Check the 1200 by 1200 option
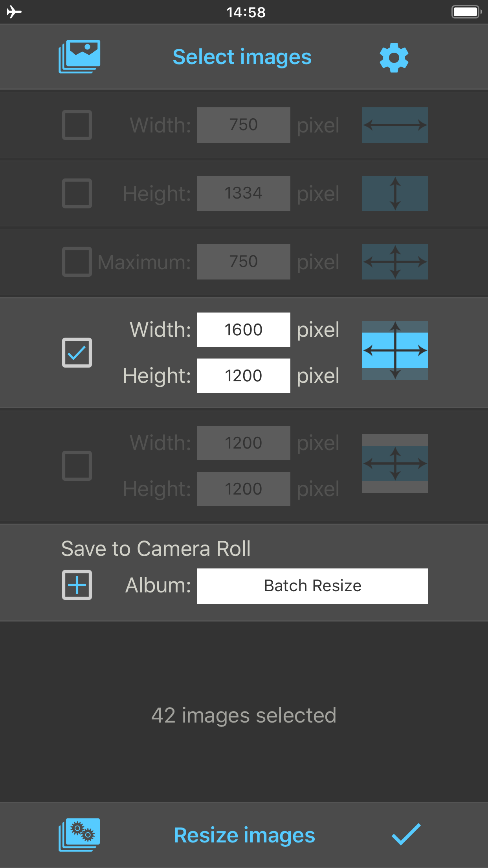The width and height of the screenshot is (488, 868). (77, 466)
